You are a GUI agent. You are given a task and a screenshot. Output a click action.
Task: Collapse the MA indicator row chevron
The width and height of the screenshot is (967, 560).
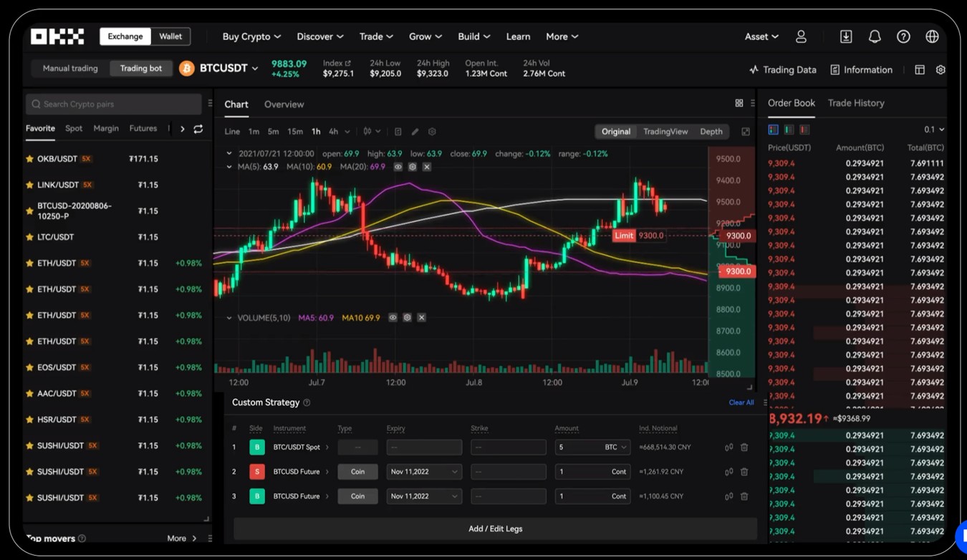point(229,167)
